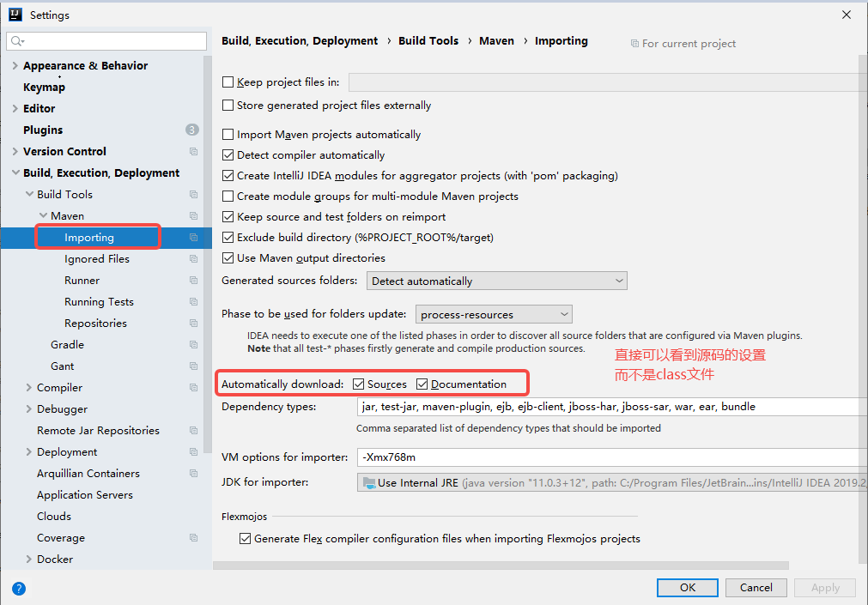Select Application Servers in the tree
Screen dimensions: 868x605
[85, 495]
